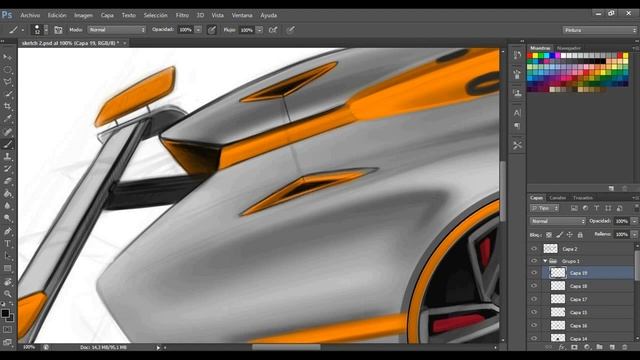Switch to the Navegador tab

point(569,48)
